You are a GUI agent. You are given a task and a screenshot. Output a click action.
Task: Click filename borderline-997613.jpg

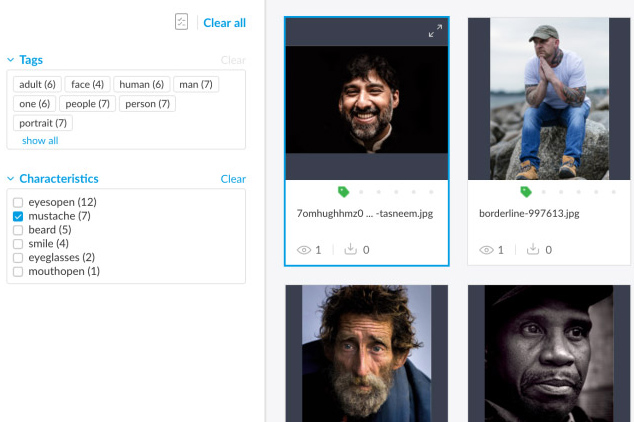(529, 213)
